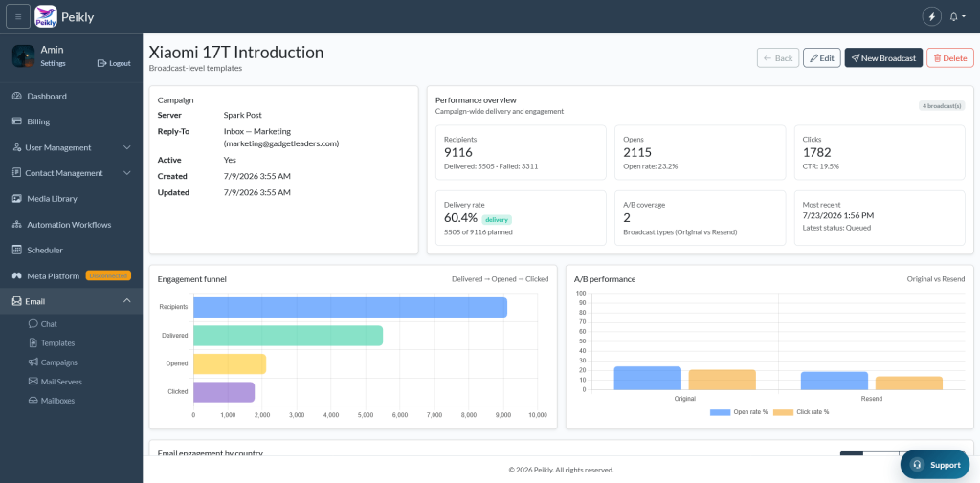
Task: Click the Mail Servers envelope icon
Action: click(33, 382)
